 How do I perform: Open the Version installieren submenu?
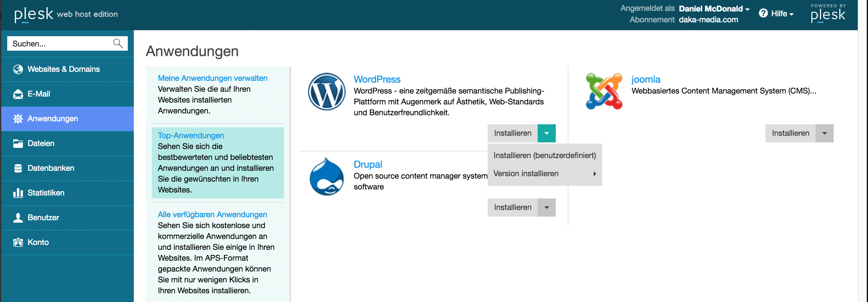click(x=544, y=173)
